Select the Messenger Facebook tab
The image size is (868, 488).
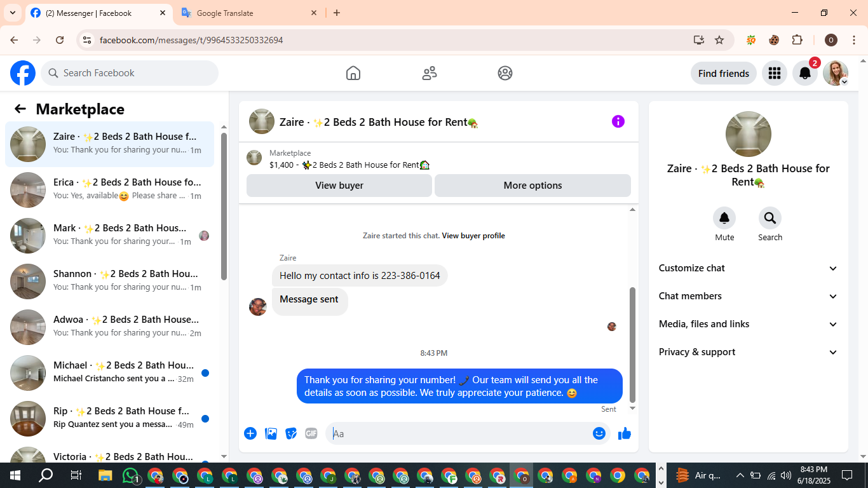coord(98,13)
